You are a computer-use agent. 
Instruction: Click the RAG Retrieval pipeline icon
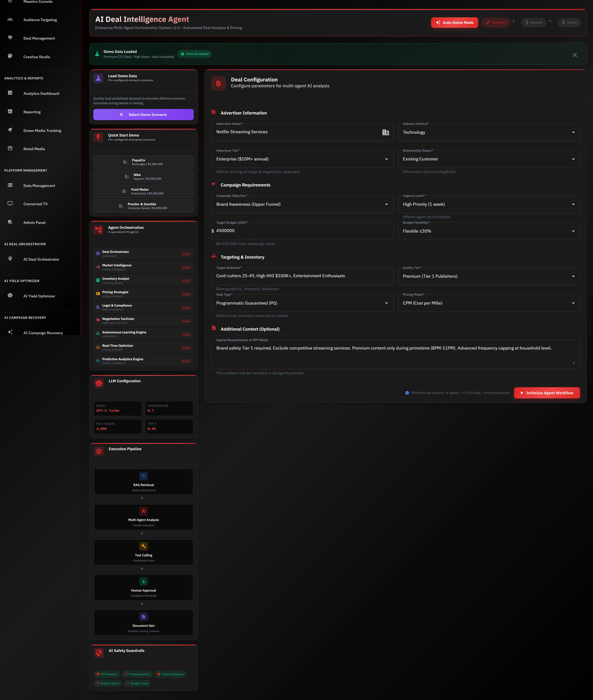click(144, 476)
